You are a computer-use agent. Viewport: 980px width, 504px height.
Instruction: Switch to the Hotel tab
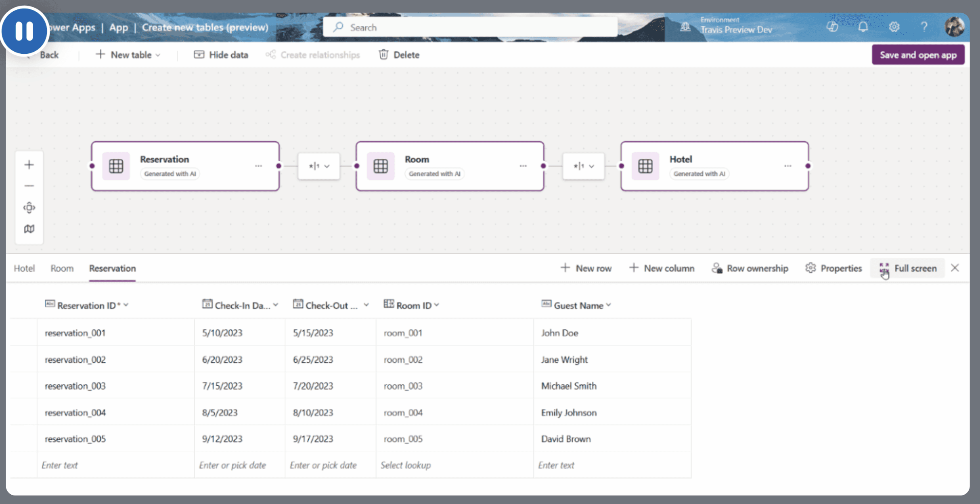24,268
